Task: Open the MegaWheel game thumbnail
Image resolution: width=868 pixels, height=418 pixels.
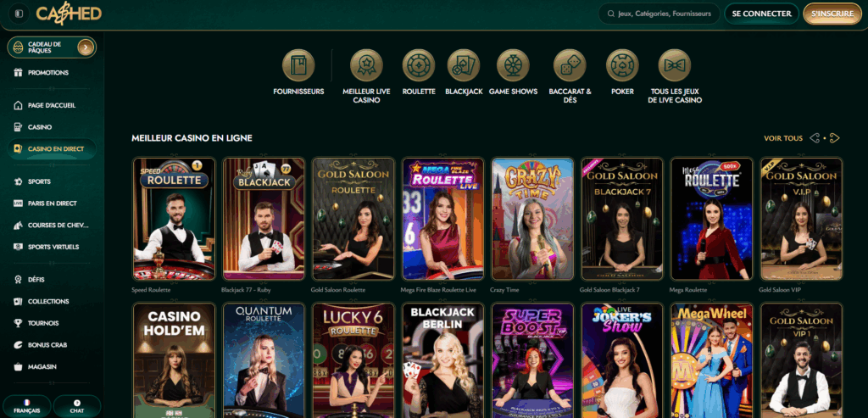Action: click(712, 360)
